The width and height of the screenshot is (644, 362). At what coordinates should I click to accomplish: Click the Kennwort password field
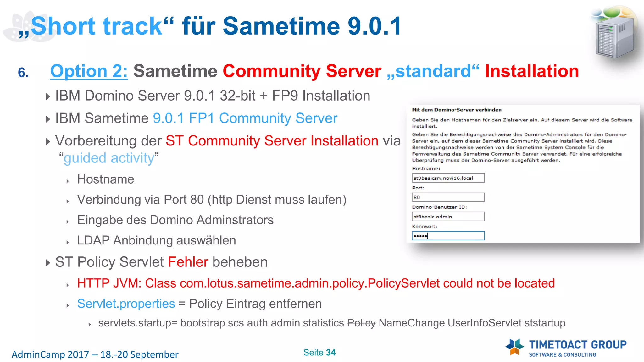(448, 236)
